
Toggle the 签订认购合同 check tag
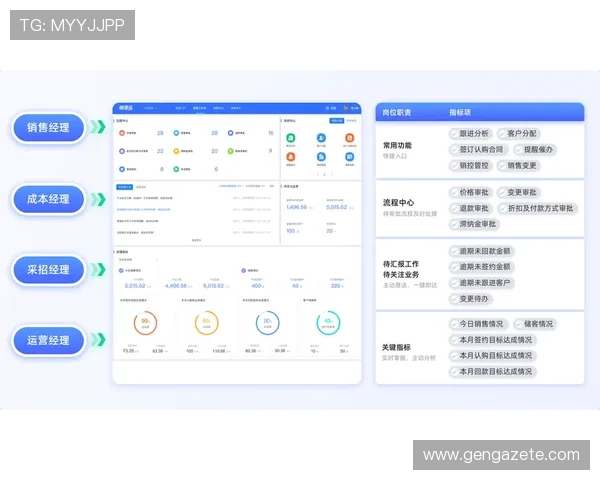478,150
